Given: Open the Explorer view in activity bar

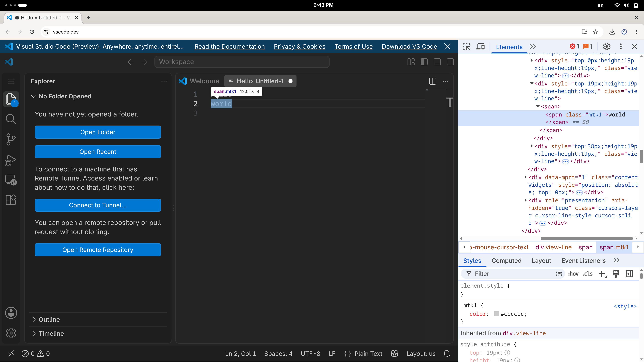Looking at the screenshot, I should pos(11,99).
